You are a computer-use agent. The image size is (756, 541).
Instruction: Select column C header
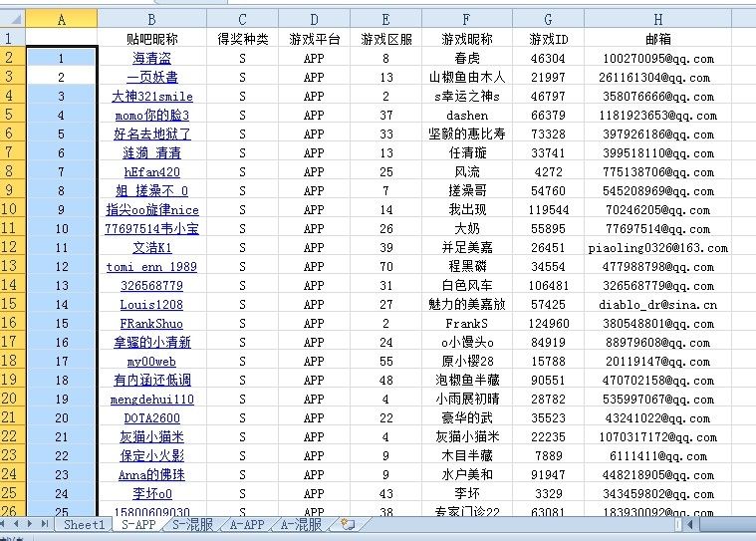point(242,19)
